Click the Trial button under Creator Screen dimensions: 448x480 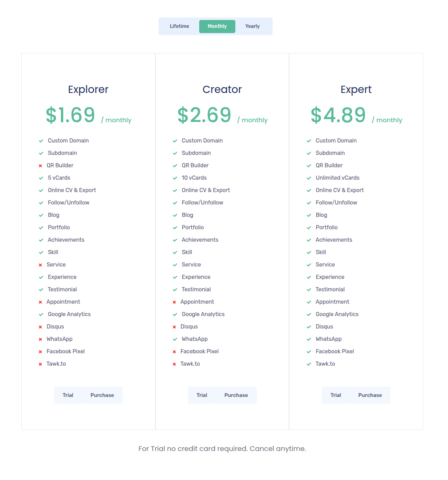coord(202,395)
